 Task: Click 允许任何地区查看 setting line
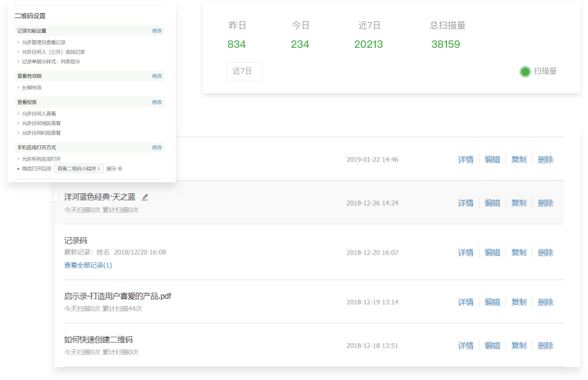point(41,123)
